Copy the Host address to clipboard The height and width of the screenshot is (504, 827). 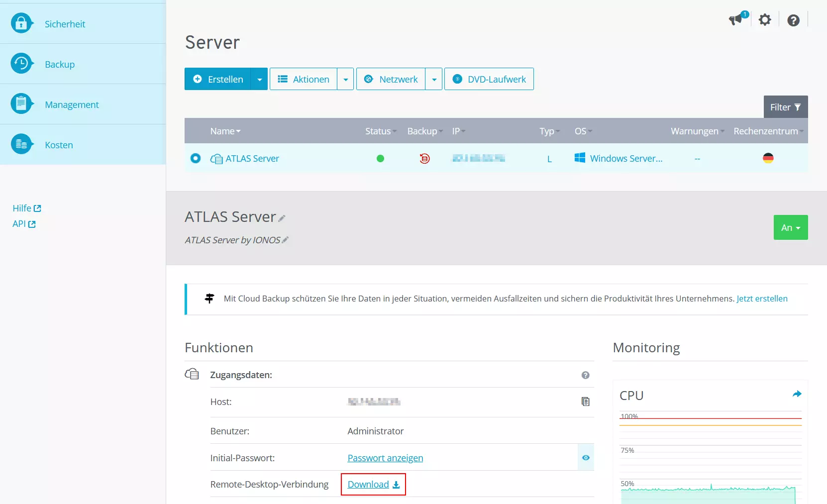[586, 402]
